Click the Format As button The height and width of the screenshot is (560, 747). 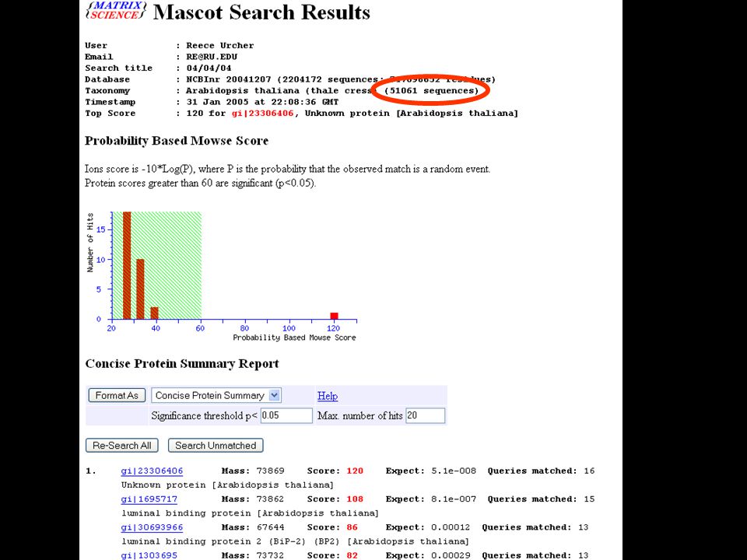(117, 395)
